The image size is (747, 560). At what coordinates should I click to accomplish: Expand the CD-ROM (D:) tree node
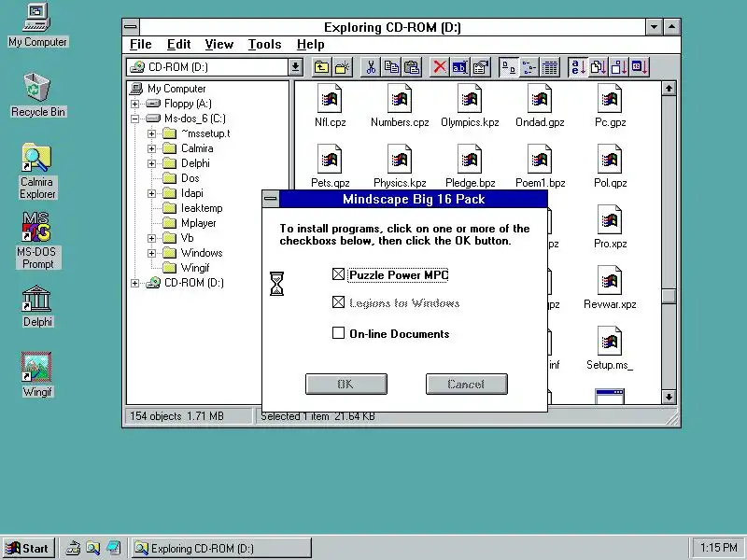coord(135,283)
